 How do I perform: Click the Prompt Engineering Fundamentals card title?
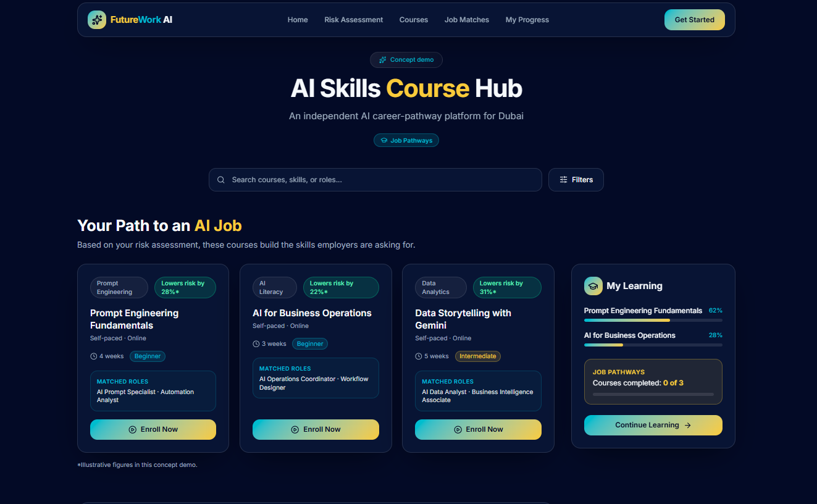[135, 319]
